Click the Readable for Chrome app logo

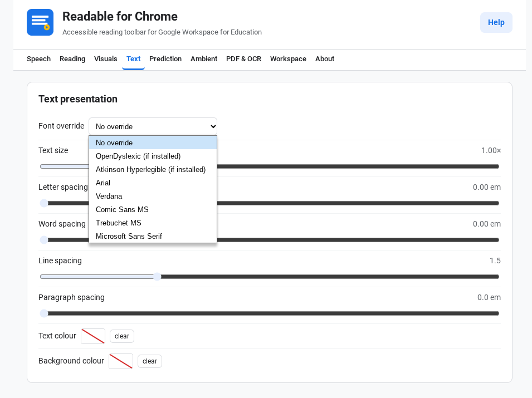(x=40, y=22)
